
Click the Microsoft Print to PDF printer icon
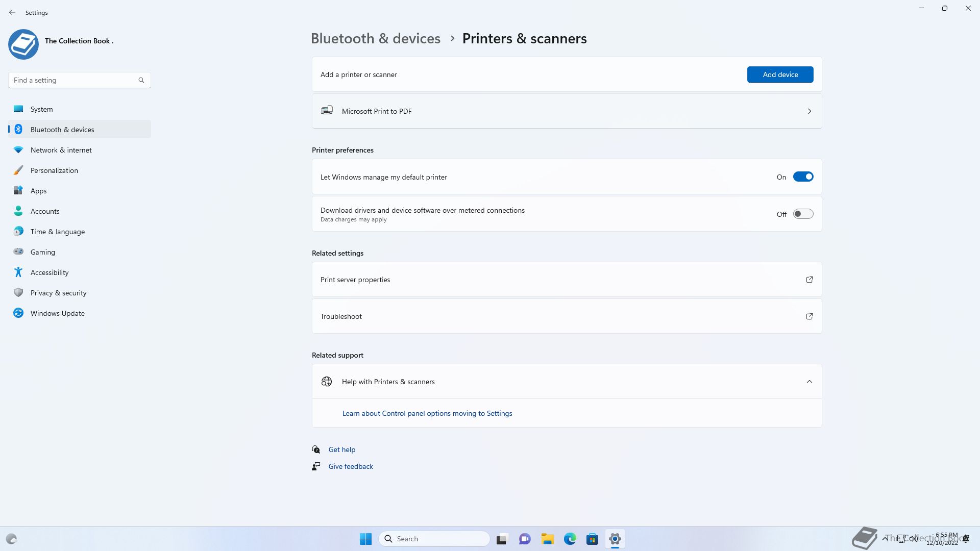(x=327, y=110)
